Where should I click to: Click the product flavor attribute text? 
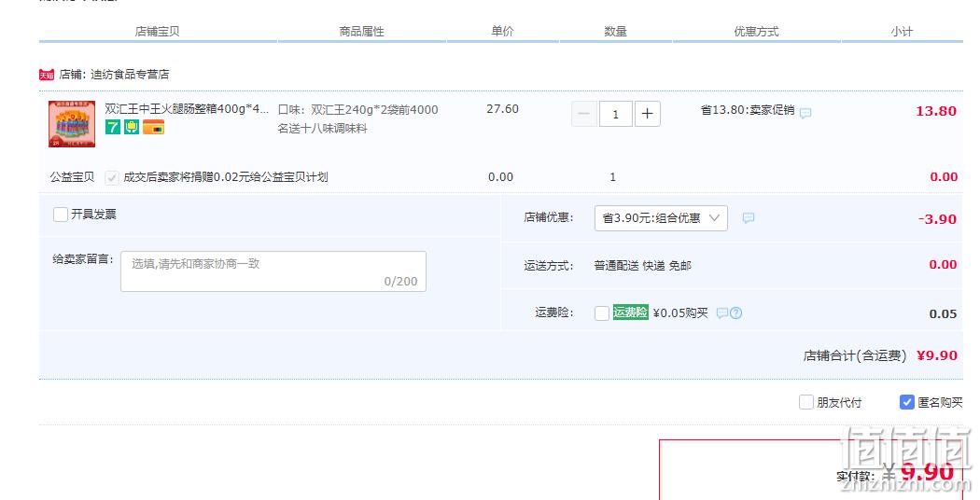click(x=358, y=118)
